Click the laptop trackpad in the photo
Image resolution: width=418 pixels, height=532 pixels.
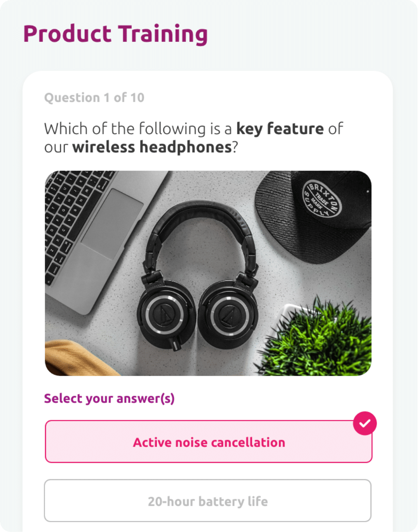tap(112, 225)
